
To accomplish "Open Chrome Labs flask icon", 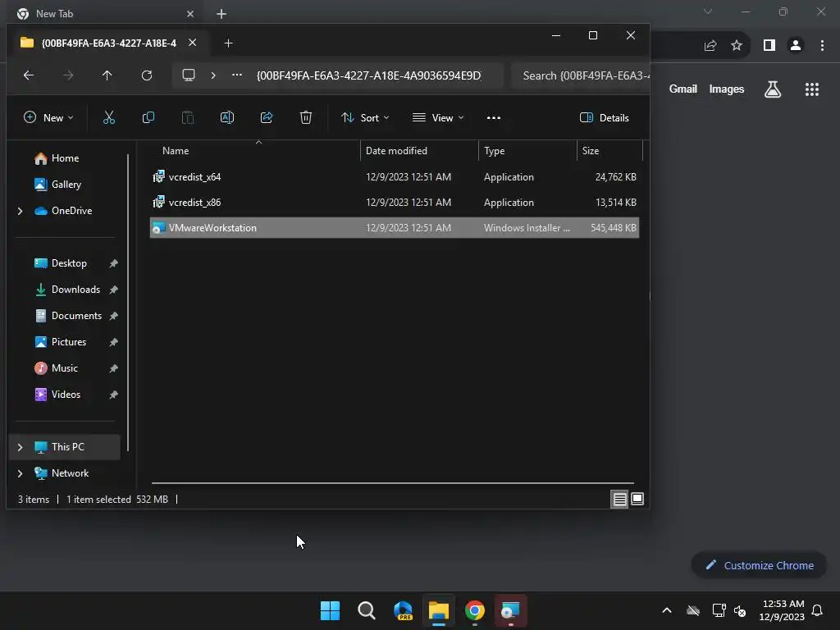I will point(773,89).
